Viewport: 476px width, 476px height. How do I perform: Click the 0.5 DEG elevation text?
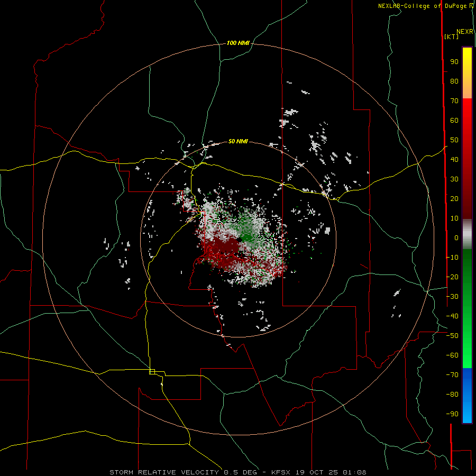pos(241,472)
